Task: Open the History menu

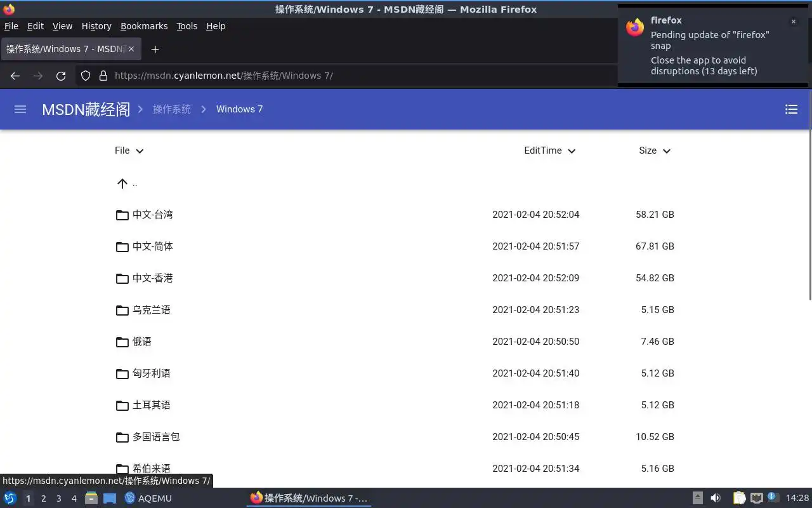Action: tap(96, 26)
